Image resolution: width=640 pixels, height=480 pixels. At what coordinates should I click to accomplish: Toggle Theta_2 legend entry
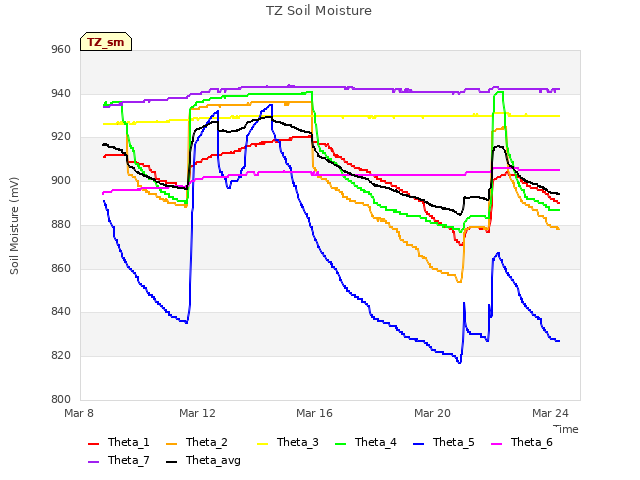[x=197, y=442]
